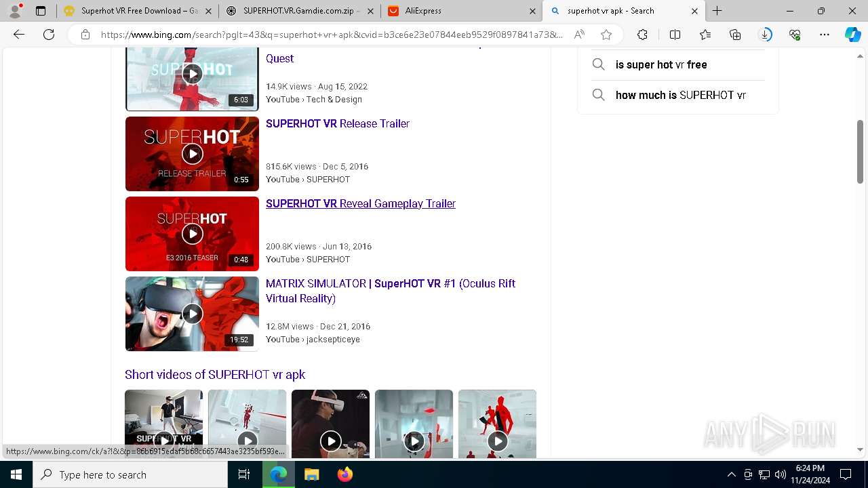Open the Extensions puzzle icon
This screenshot has height=488, width=868.
[642, 35]
